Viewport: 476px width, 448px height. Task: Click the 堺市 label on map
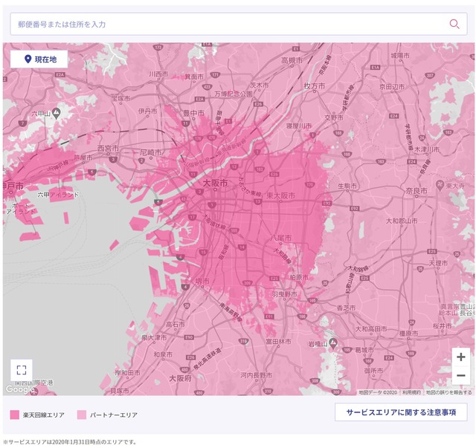[202, 282]
